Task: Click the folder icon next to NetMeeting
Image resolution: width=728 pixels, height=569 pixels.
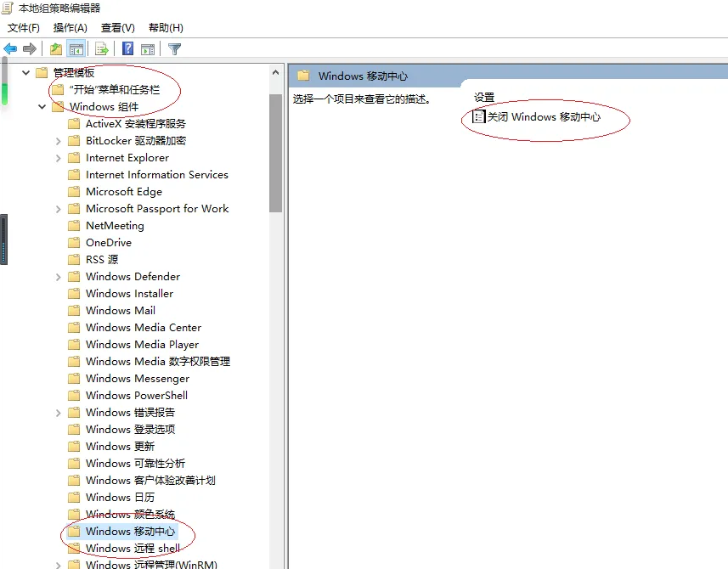Action: pos(73,225)
